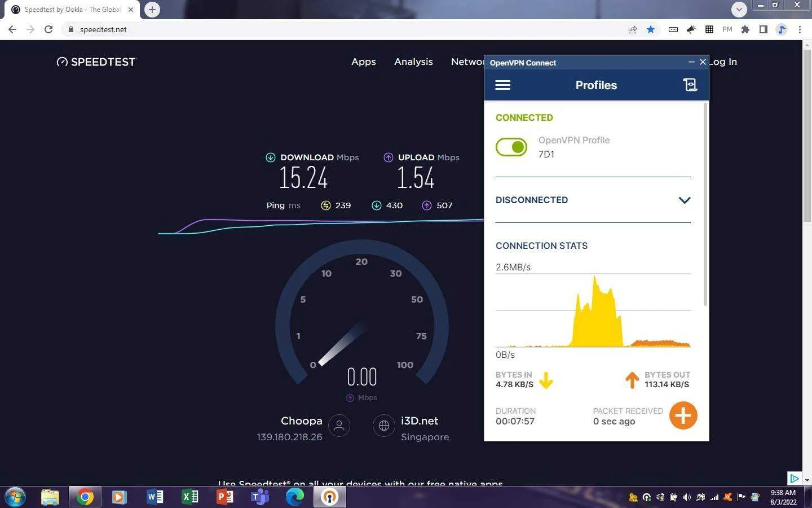The height and width of the screenshot is (508, 812).
Task: Click the IP address 139.180.218.26
Action: pos(290,437)
